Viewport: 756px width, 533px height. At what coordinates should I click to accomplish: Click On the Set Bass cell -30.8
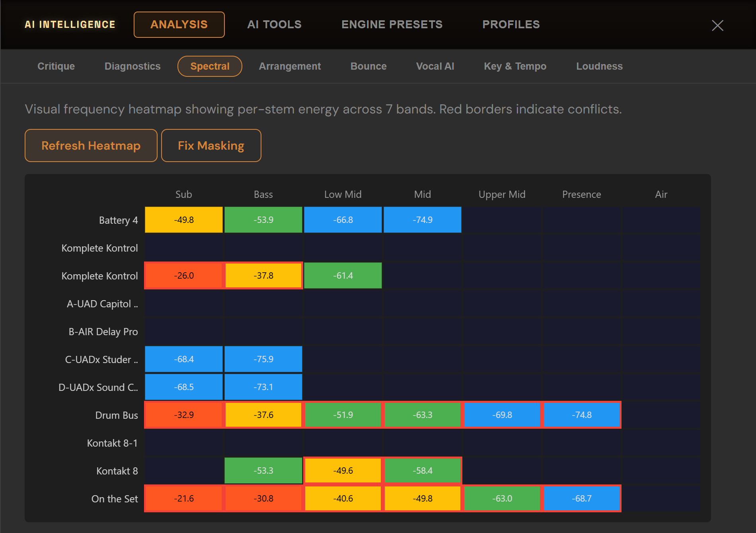coord(263,498)
